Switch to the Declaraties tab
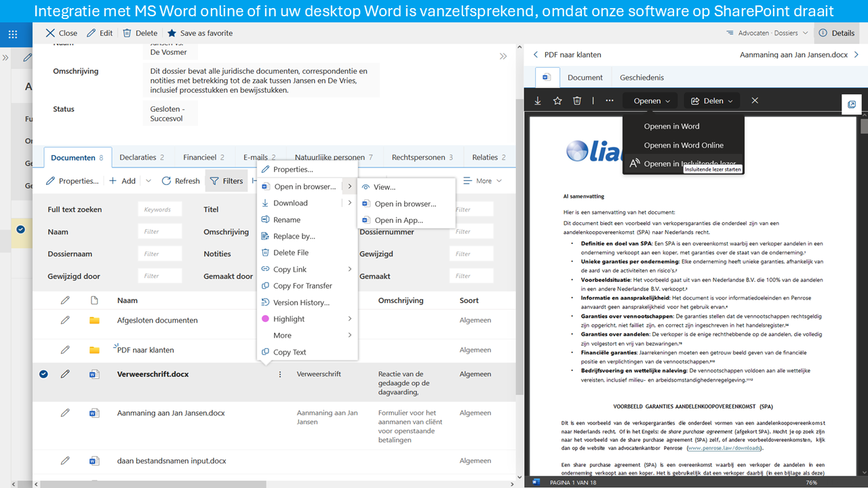The width and height of the screenshot is (868, 488). coord(142,157)
